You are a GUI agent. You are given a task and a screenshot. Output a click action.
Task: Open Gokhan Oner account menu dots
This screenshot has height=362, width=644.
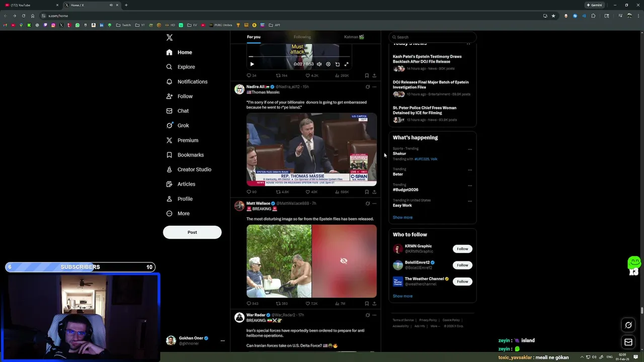point(222,340)
